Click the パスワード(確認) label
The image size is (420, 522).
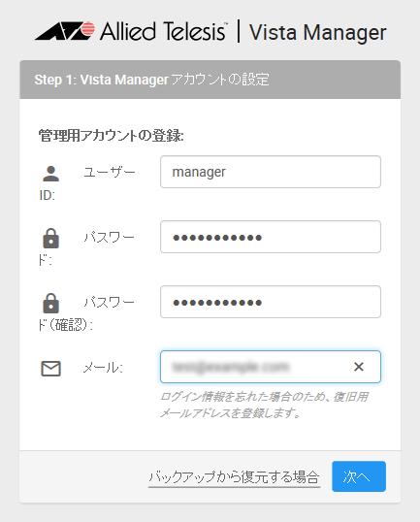coord(86,313)
